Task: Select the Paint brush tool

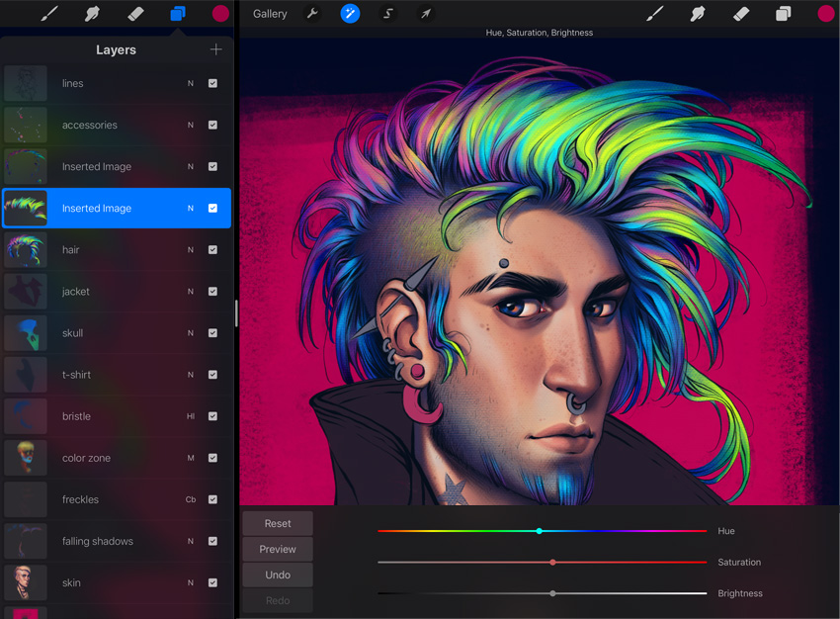Action: [x=654, y=14]
